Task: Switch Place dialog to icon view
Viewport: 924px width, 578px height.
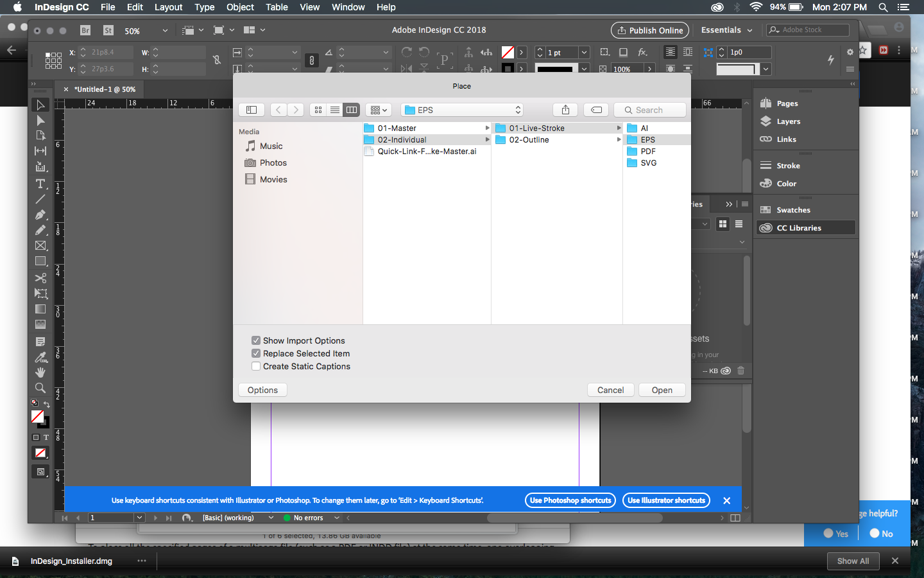Action: point(318,110)
